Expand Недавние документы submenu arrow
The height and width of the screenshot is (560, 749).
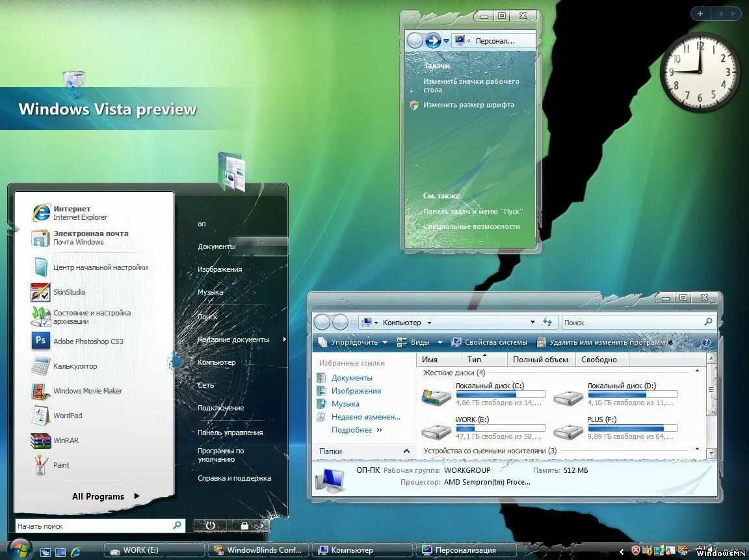(x=284, y=340)
